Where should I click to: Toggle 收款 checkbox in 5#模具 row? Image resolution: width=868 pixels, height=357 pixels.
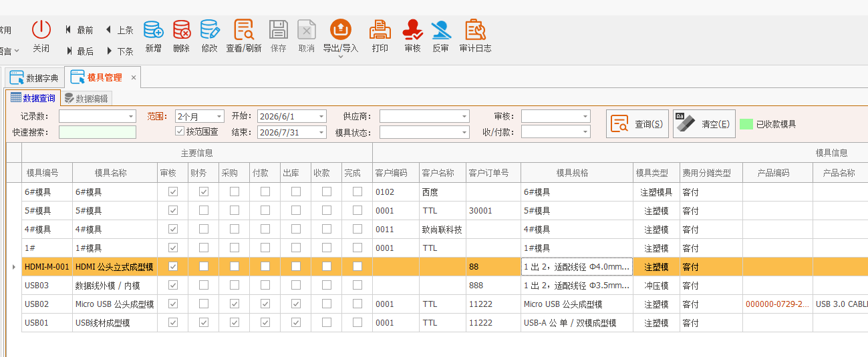click(x=327, y=210)
